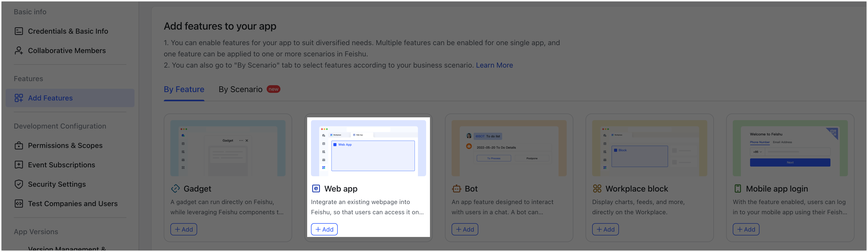Add the Web app feature
The image size is (868, 252).
point(324,229)
